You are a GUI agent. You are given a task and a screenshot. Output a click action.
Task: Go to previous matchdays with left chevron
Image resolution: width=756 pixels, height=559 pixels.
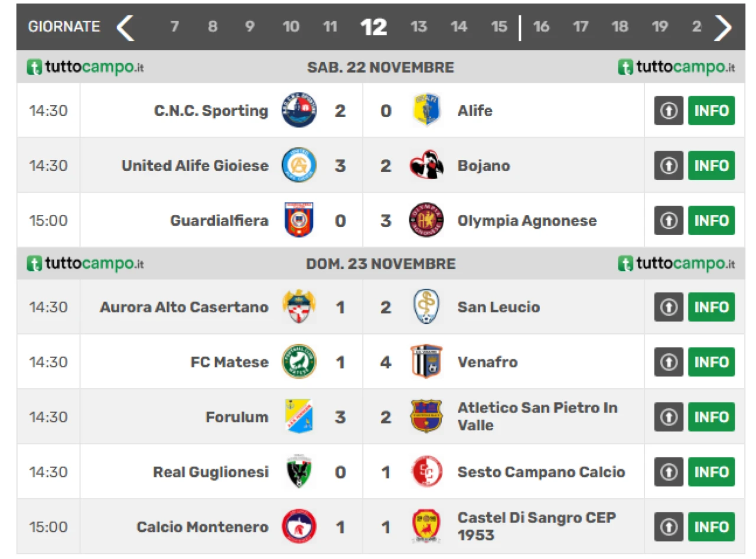point(125,27)
